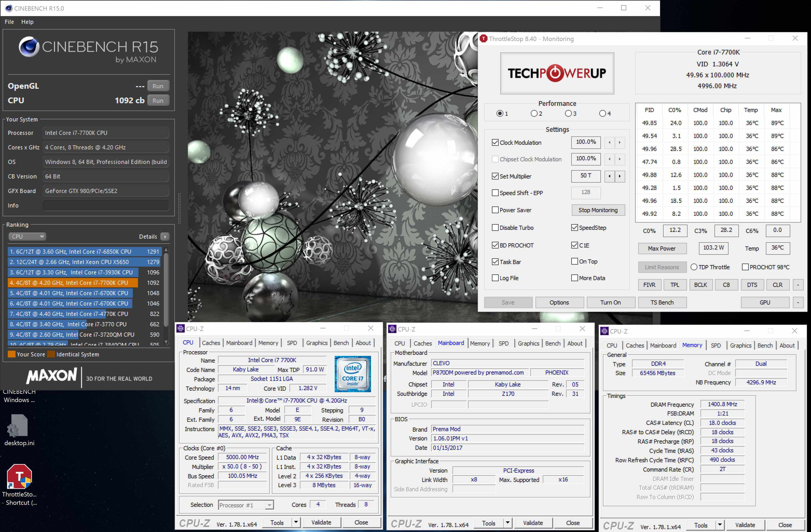Select performance profile 3 radio button
This screenshot has width=811, height=532.
point(568,113)
